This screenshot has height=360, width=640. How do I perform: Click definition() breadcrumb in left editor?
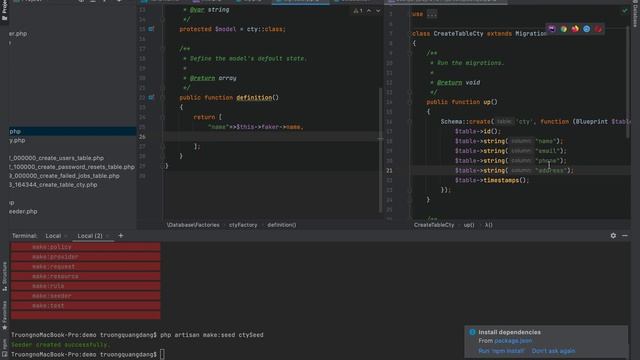[282, 225]
